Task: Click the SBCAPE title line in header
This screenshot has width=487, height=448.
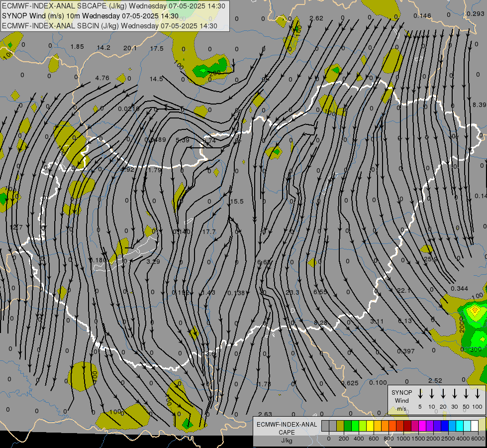Action: coord(113,6)
